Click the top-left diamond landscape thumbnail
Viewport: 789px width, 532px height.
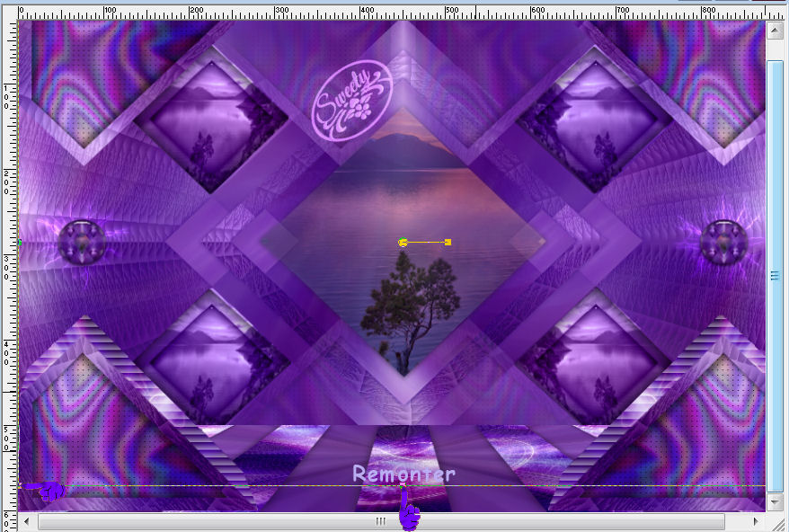pyautogui.click(x=211, y=121)
